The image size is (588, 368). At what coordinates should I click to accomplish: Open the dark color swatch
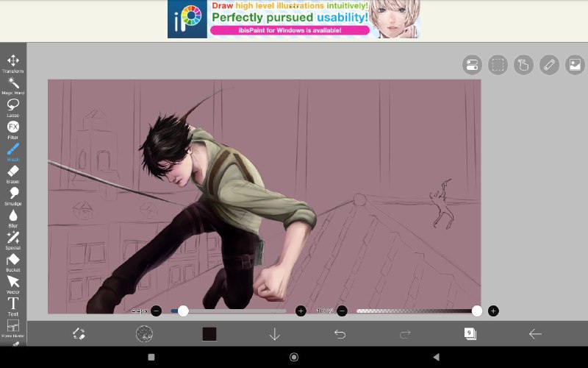[209, 334]
